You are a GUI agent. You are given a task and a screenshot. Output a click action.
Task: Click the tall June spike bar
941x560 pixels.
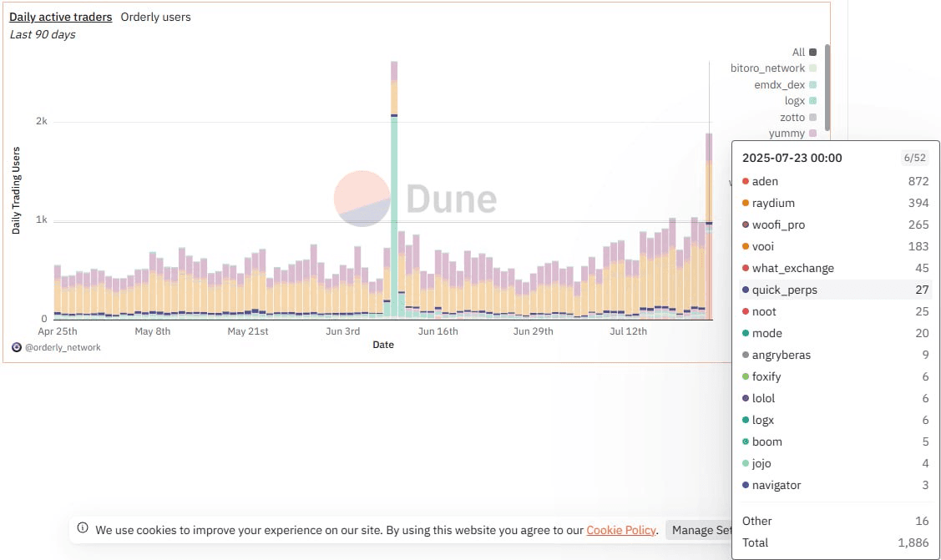click(394, 190)
